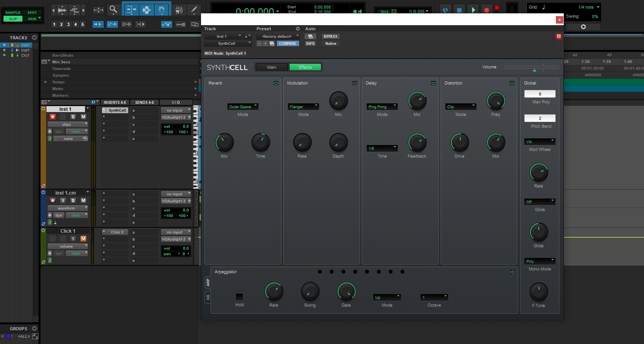Open the Mod Wheel Vib dropdown
644x344 pixels.
tap(540, 142)
